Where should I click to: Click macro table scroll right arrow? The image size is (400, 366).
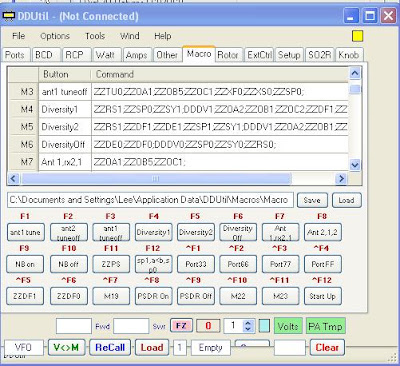[x=341, y=179]
